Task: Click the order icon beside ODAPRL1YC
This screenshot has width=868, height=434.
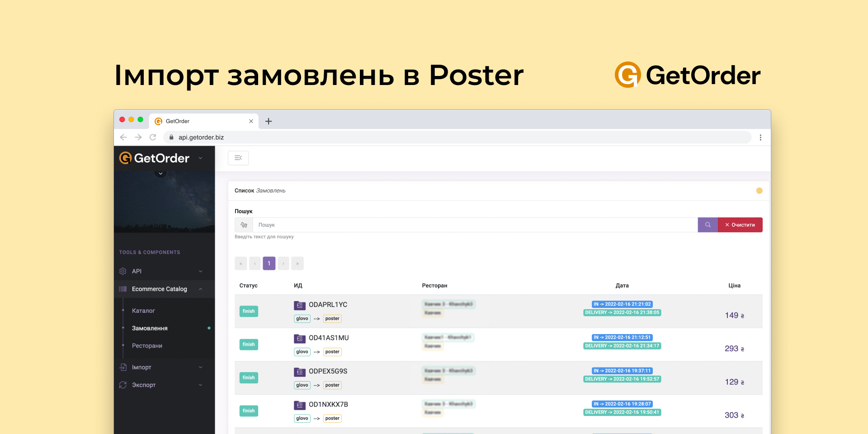Action: (x=300, y=305)
